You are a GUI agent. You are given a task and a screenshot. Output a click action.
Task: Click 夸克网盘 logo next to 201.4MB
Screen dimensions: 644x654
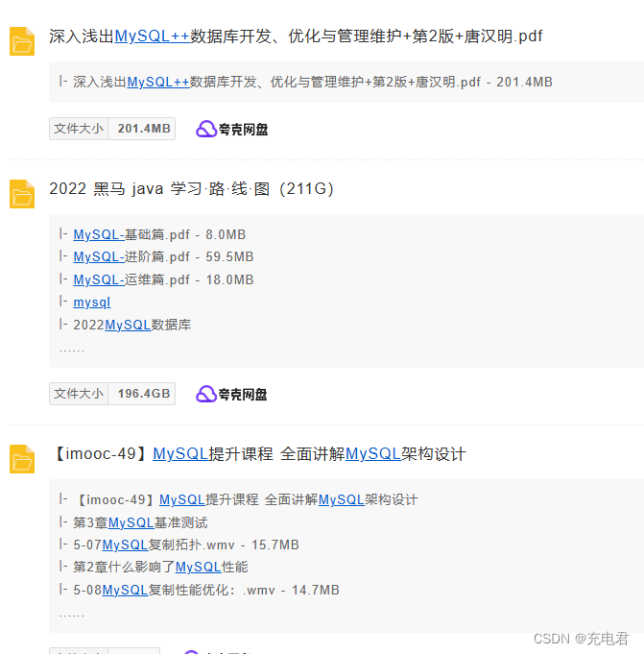click(231, 129)
